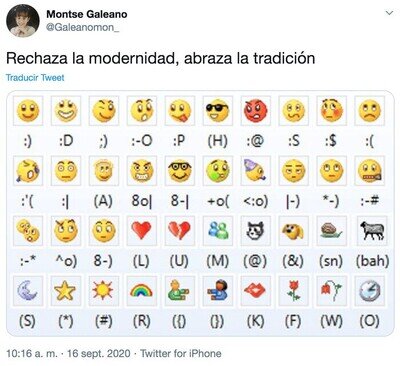Select the rainbow (R) emoticon

[141, 291]
